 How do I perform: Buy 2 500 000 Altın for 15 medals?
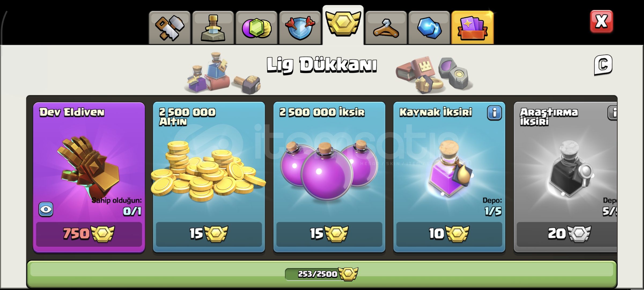[x=209, y=234]
